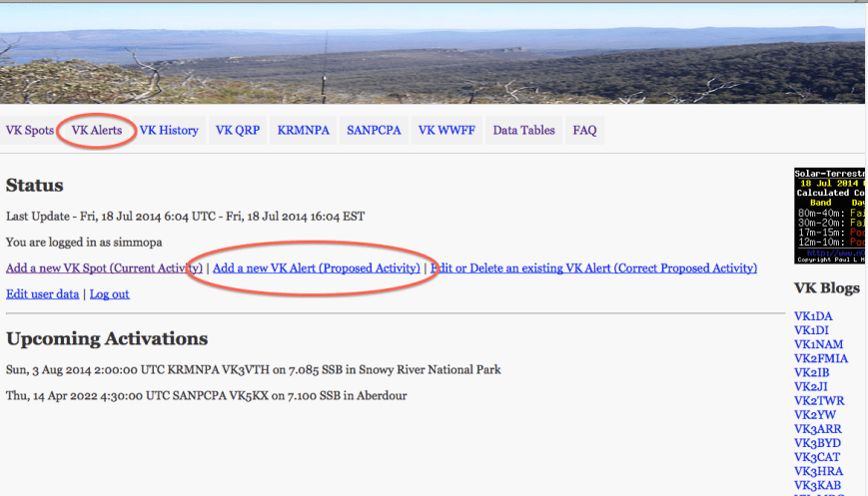Click the VK3HRA blog link
The width and height of the screenshot is (868, 496).
pos(817,471)
